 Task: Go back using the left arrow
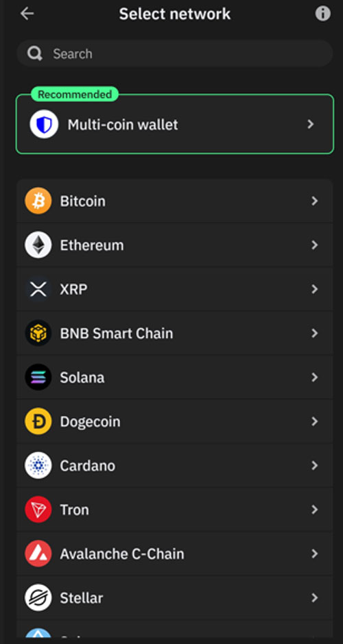[x=27, y=14]
